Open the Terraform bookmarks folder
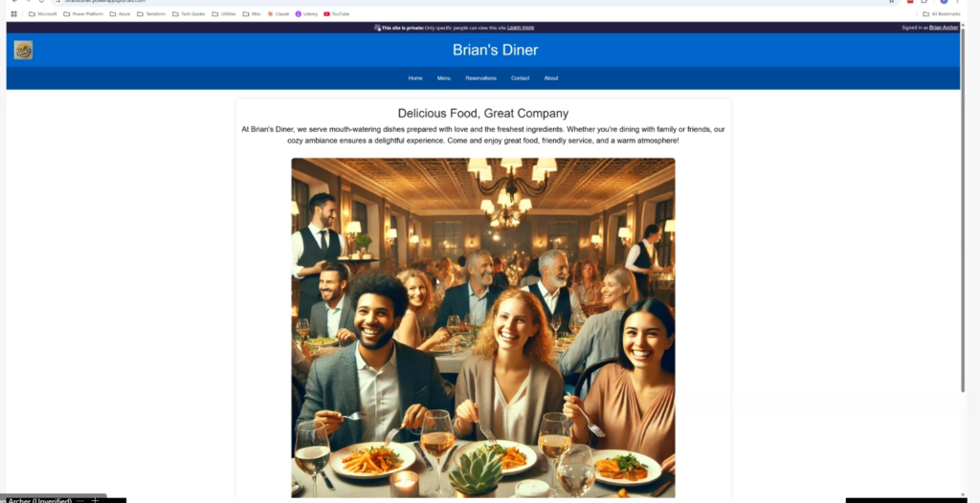This screenshot has width=980, height=503. tap(151, 13)
